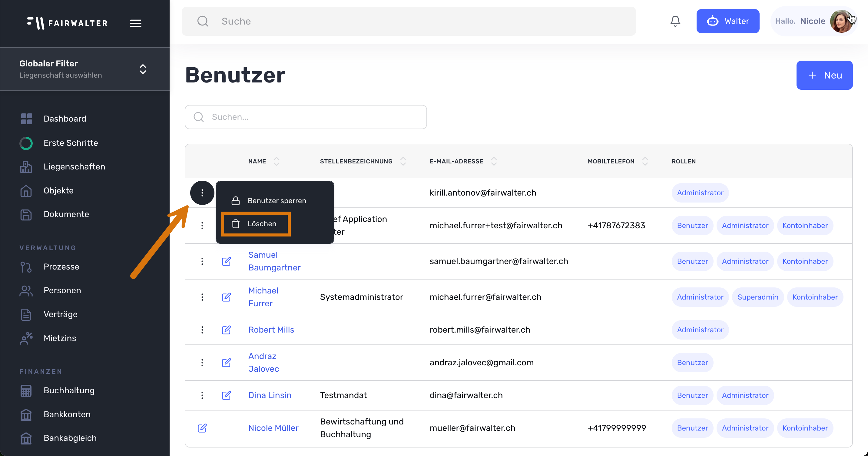This screenshot has width=868, height=456.
Task: Open Buchhaltung in the sidebar
Action: click(69, 391)
